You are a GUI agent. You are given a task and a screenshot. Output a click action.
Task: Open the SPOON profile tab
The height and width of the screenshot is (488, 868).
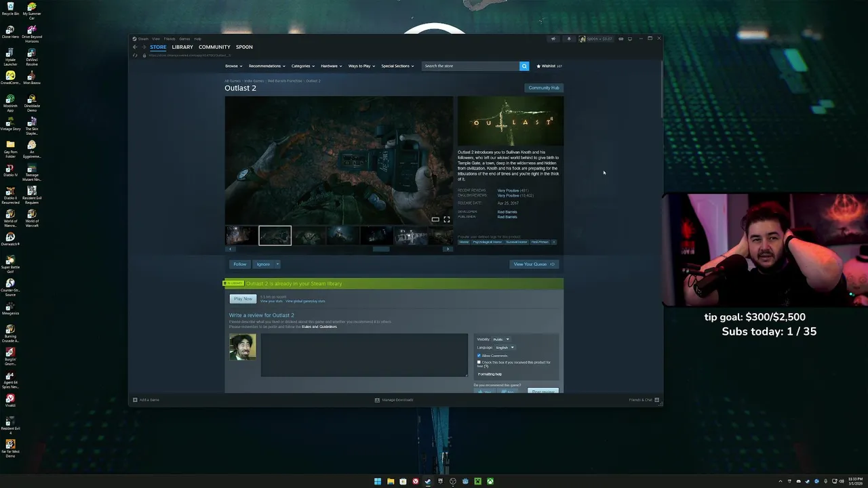point(244,47)
